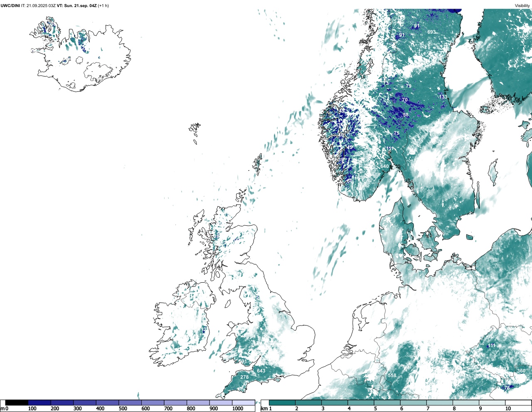Click the '39' visibility value in western Norway

[x=341, y=160]
